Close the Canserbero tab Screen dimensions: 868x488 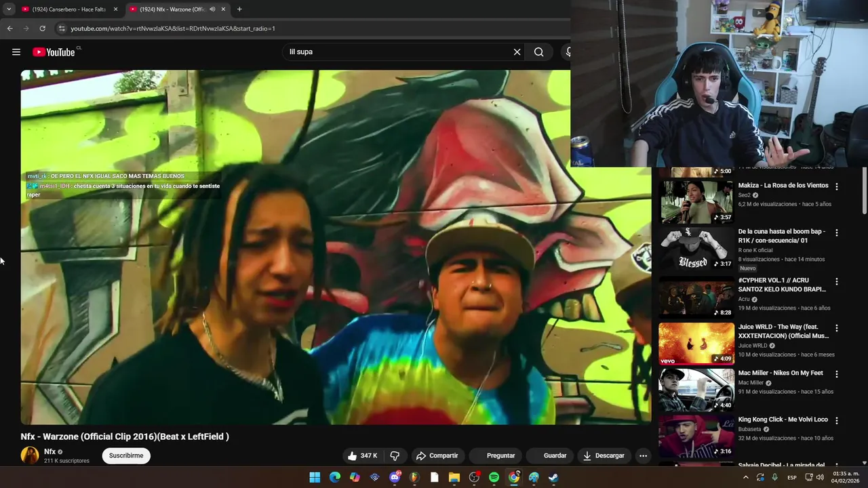(x=115, y=9)
